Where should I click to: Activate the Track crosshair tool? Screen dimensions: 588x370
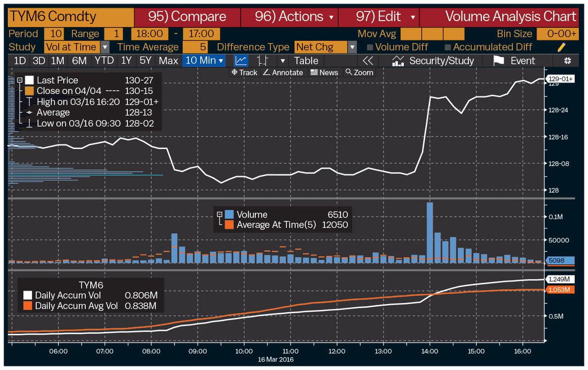(x=245, y=73)
